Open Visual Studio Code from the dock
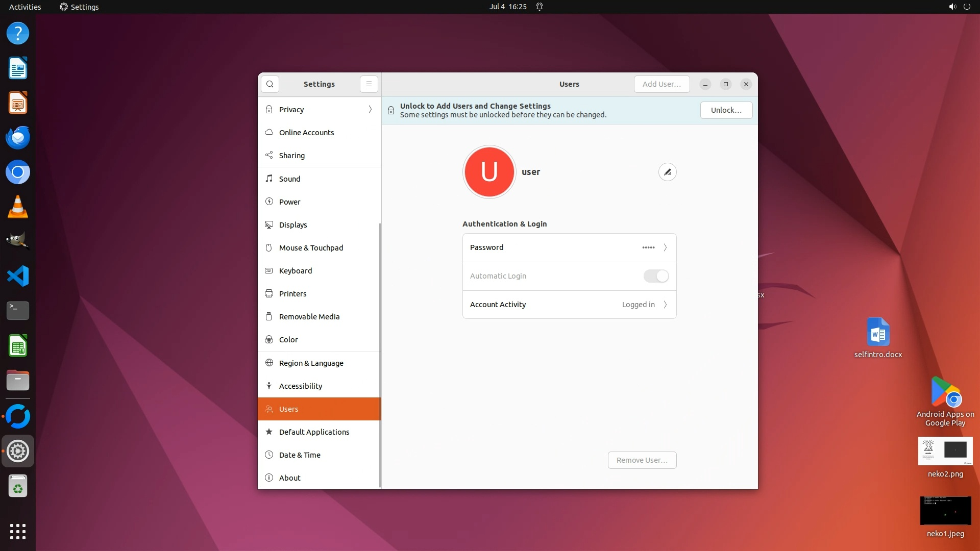The height and width of the screenshot is (551, 980). click(18, 276)
